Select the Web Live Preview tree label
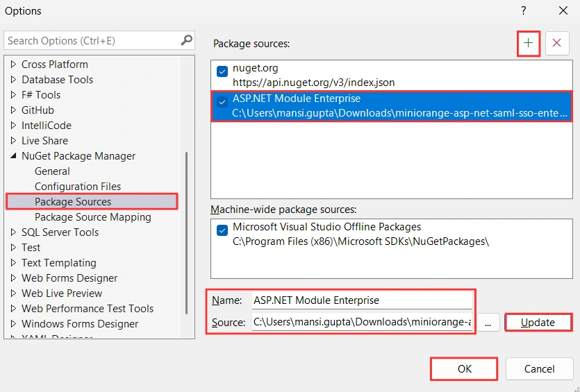 (x=62, y=293)
